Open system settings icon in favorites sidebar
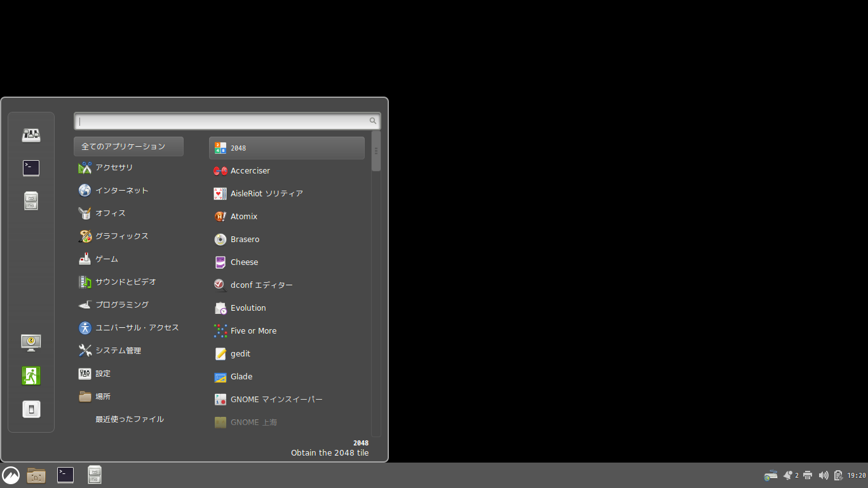 tap(31, 135)
